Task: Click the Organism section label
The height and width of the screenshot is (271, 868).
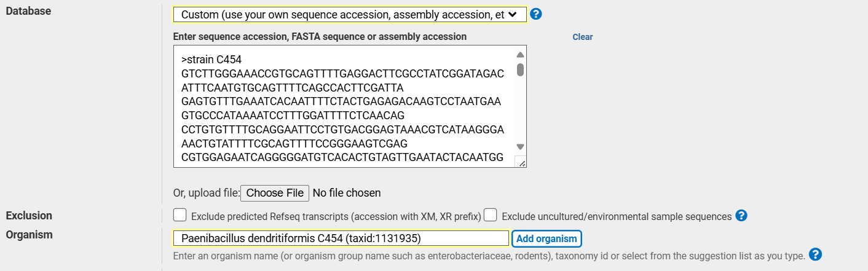Action: [x=29, y=235]
